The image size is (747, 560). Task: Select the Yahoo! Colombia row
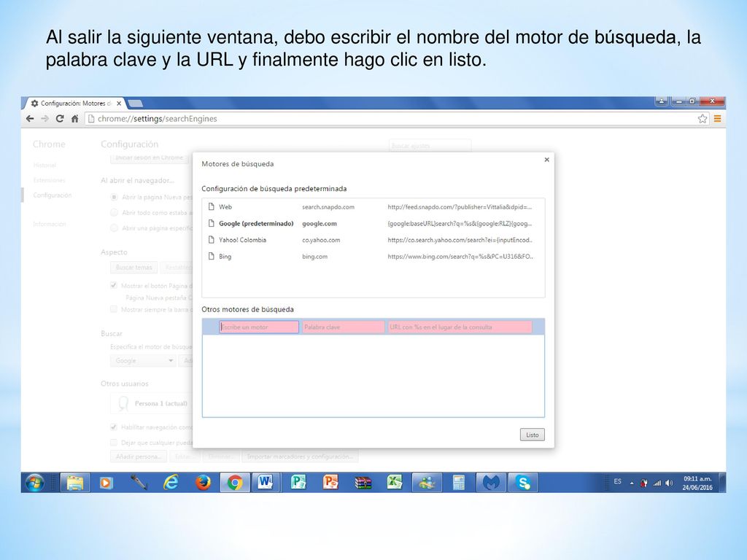pos(373,240)
